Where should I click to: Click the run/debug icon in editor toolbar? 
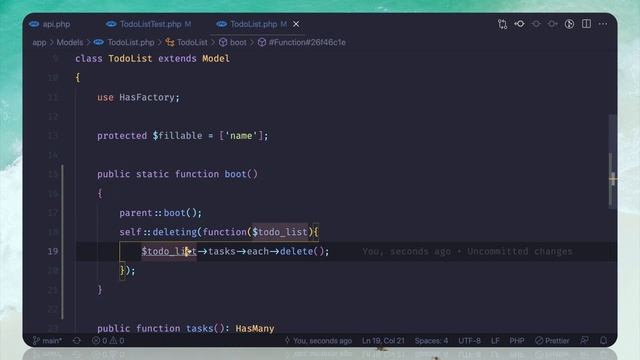569,24
